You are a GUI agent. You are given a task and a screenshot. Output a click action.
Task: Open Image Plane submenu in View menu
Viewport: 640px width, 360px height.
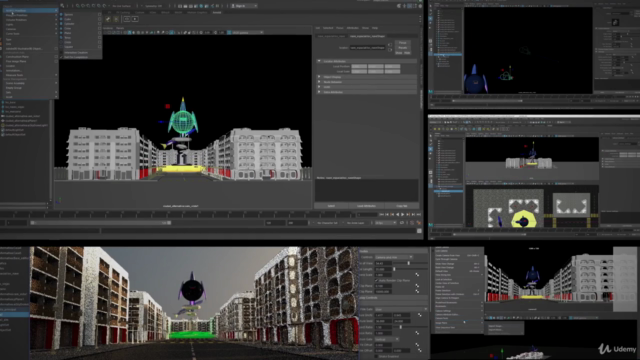(x=459, y=323)
